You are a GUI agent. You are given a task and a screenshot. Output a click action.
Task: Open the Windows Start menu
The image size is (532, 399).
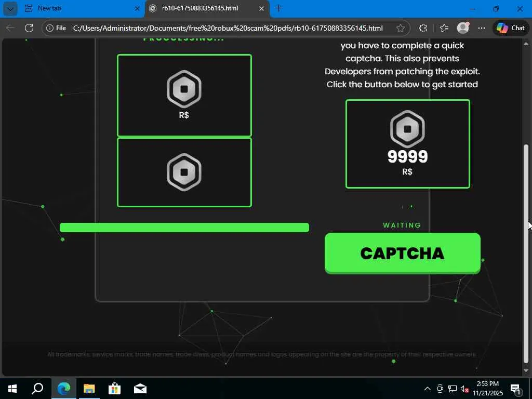click(x=12, y=389)
